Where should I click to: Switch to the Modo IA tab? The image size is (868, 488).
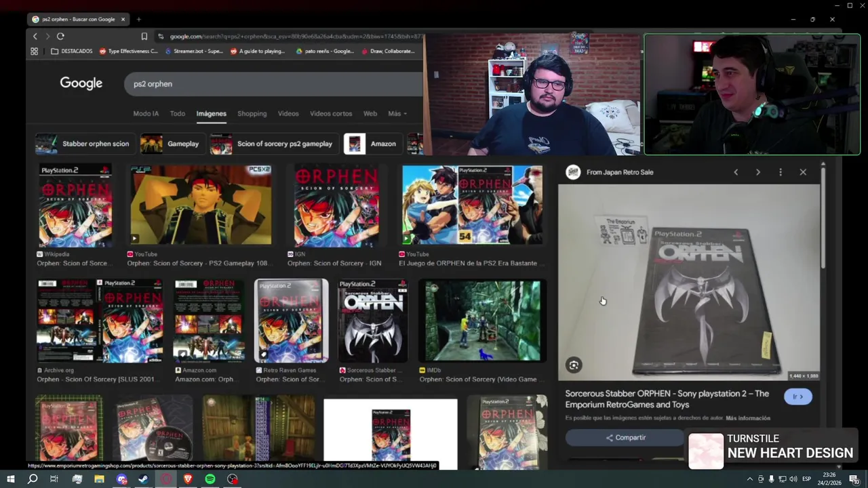[x=146, y=113]
